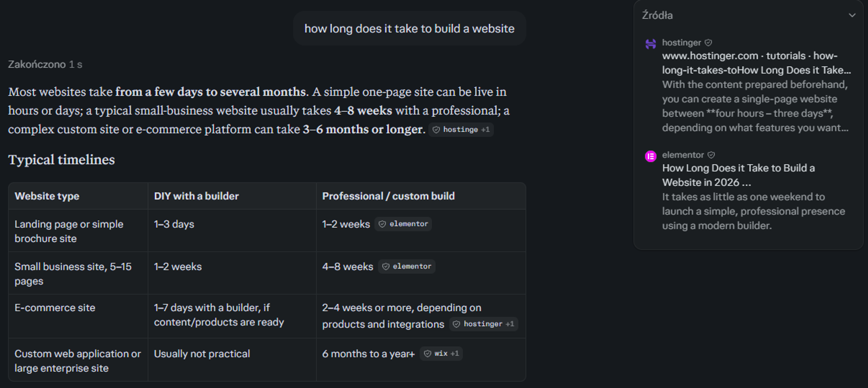The image size is (868, 388).
Task: Click elementor citation in Small business row
Action: pos(407,267)
